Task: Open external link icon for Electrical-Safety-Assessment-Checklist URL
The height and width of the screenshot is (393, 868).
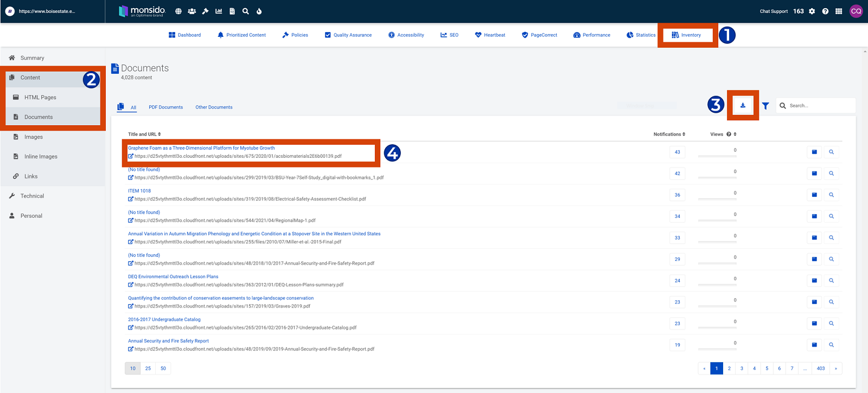Action: coord(131,199)
